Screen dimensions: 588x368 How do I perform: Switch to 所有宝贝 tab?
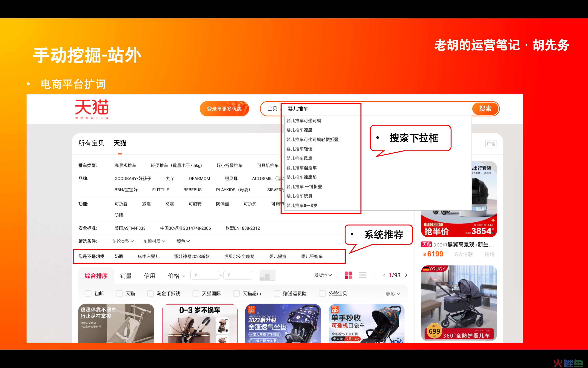coord(91,143)
